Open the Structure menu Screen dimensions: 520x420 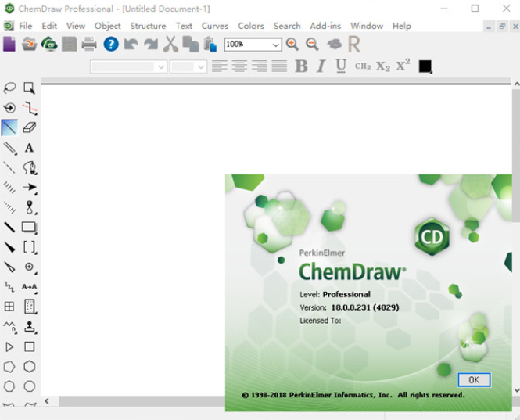148,26
